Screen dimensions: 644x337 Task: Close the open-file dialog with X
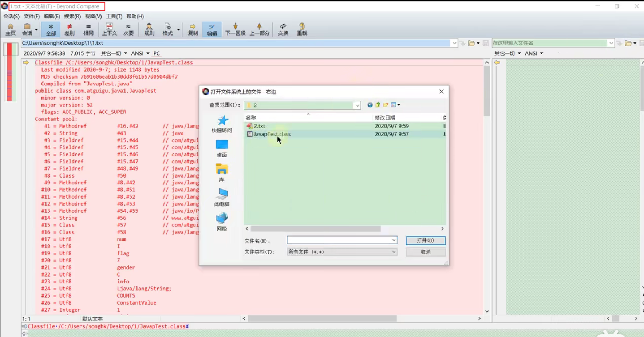441,91
